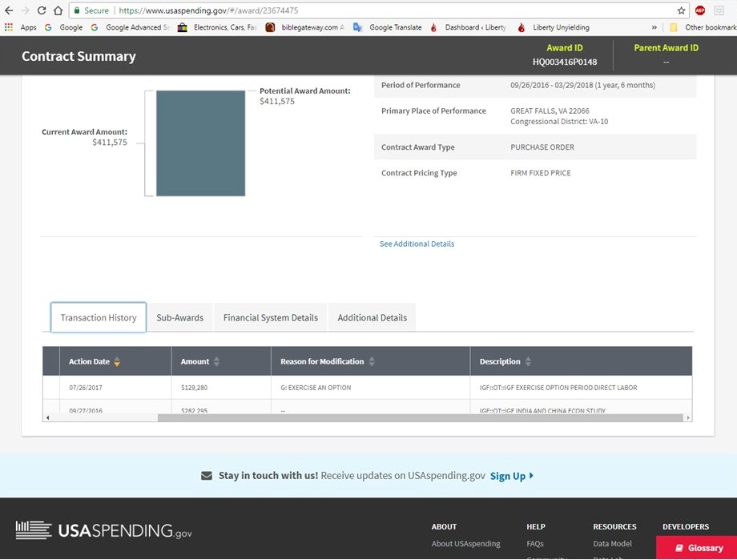
Task: Bookmark this page with star icon
Action: tap(682, 10)
